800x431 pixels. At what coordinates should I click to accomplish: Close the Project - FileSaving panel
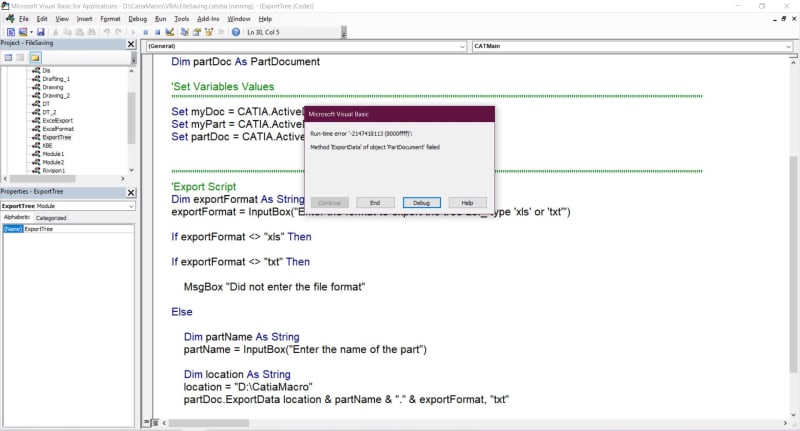(131, 44)
